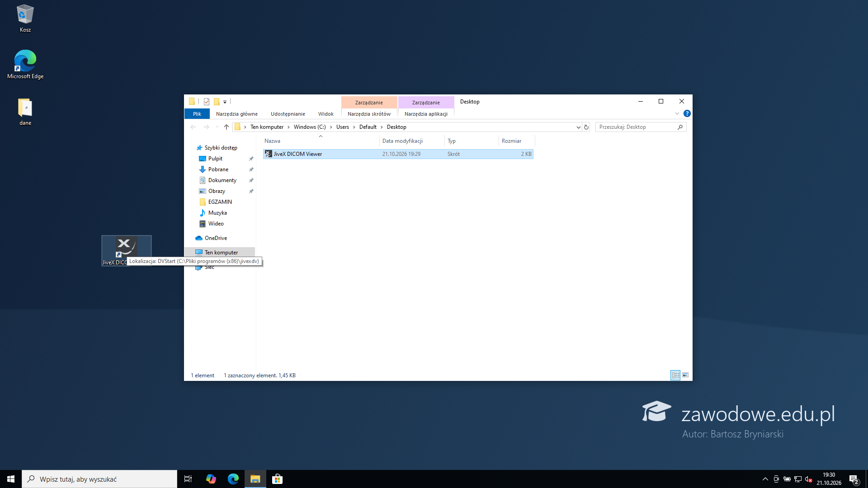Open the Kosz recycle bin icon
The width and height of the screenshot is (868, 488).
pyautogui.click(x=25, y=19)
